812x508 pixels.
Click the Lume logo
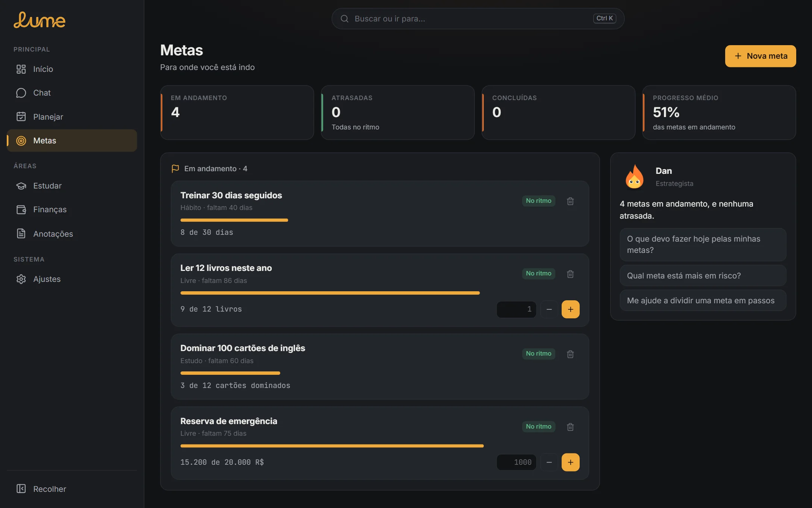(x=39, y=20)
